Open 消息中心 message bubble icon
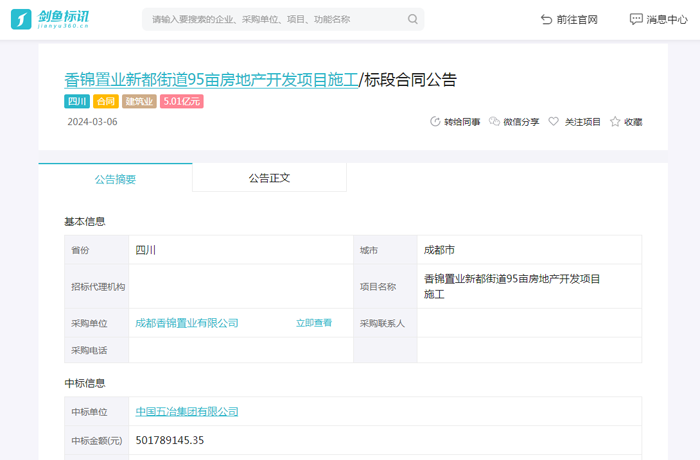 (636, 19)
